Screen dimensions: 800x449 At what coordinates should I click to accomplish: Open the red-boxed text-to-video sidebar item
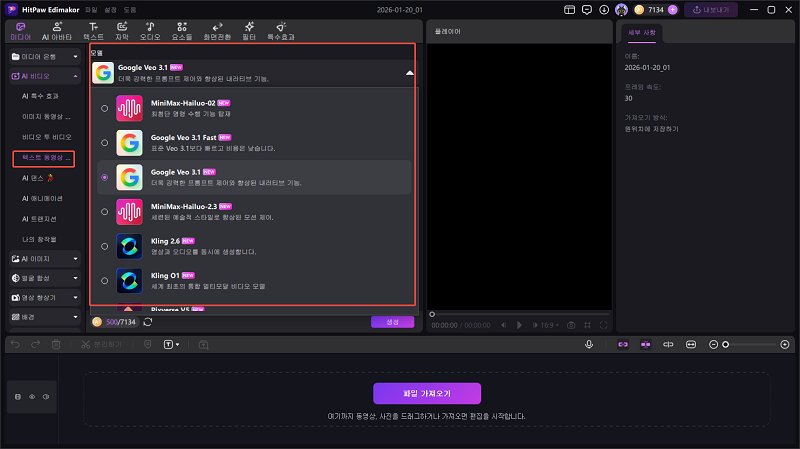(x=44, y=158)
